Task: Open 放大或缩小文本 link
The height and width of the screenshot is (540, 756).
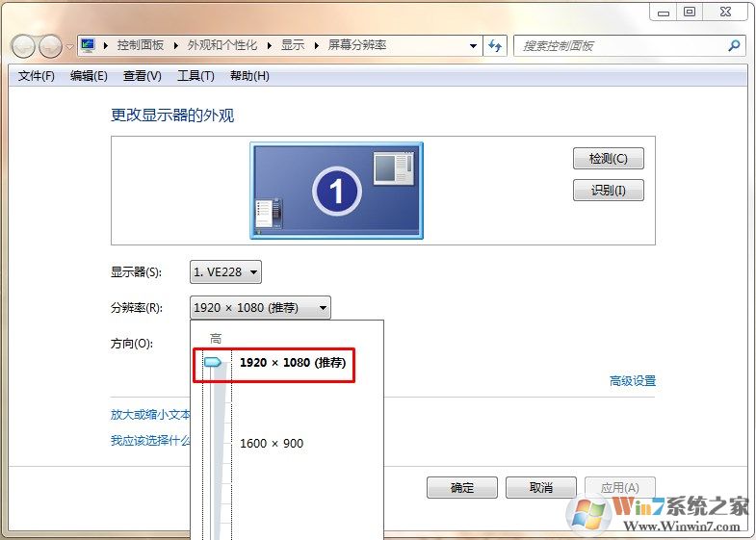Action: [x=150, y=415]
